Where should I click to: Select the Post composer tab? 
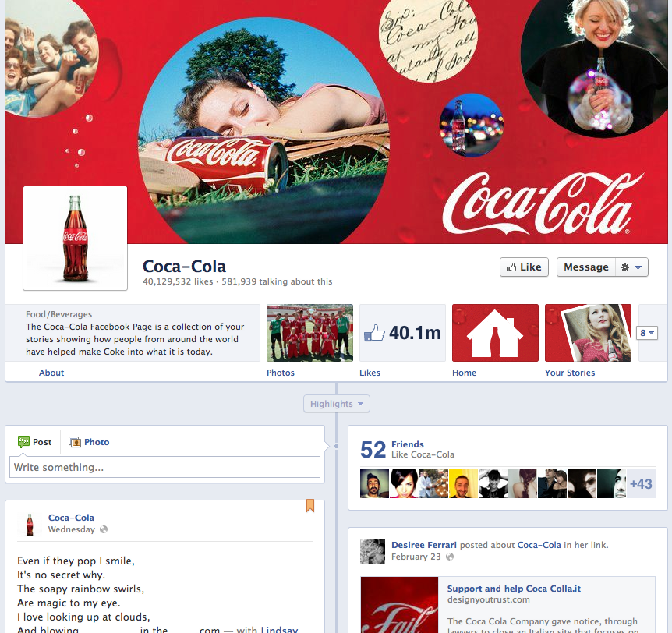(x=35, y=442)
